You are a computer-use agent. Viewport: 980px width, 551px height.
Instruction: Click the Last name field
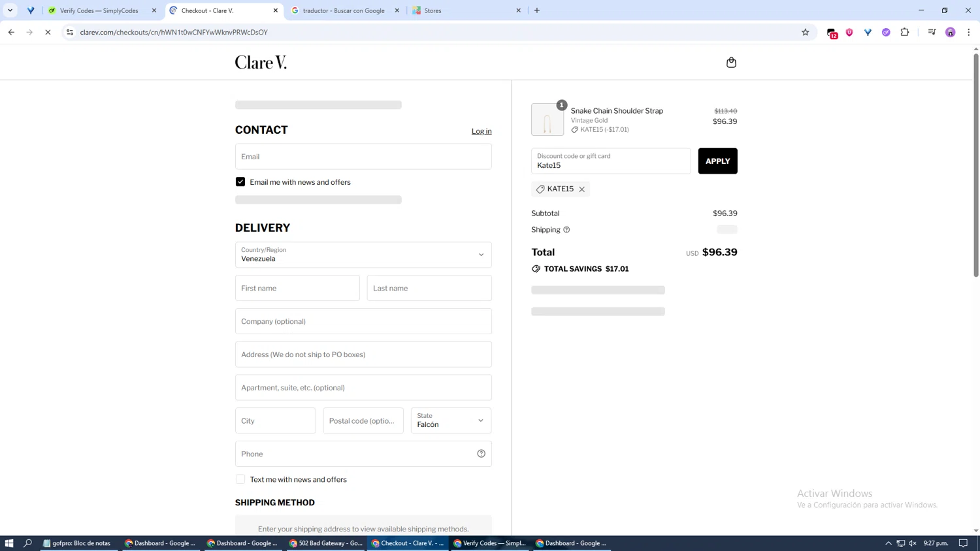click(x=429, y=288)
